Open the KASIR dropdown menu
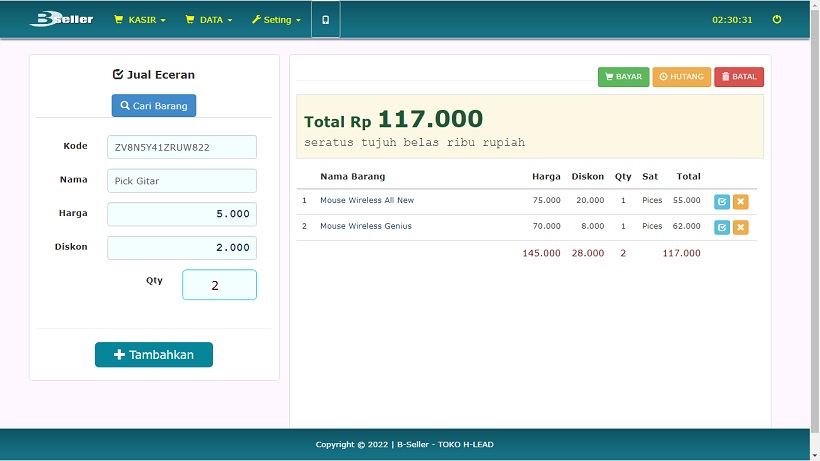Screen dimensions: 820x461 click(140, 20)
